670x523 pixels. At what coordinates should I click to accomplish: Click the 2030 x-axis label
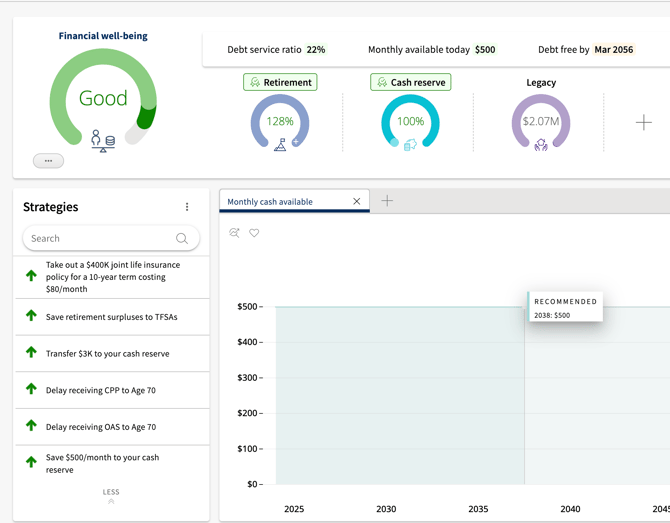(x=386, y=509)
